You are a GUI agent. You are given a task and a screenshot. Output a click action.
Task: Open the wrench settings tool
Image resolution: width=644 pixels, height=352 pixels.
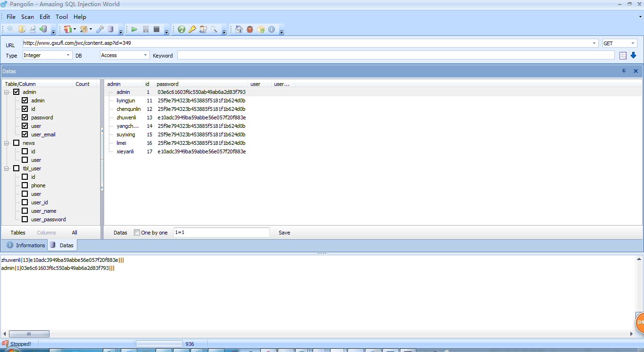[99, 29]
